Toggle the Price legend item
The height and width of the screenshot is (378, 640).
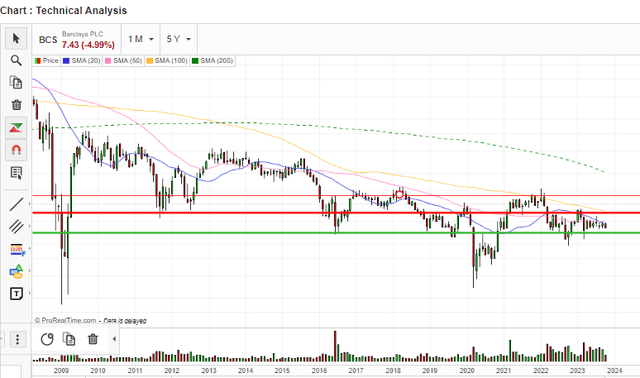click(x=47, y=61)
